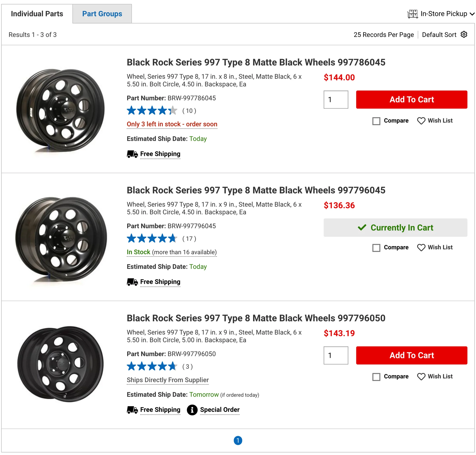Open Ships Directly From Supplier link

click(x=168, y=380)
